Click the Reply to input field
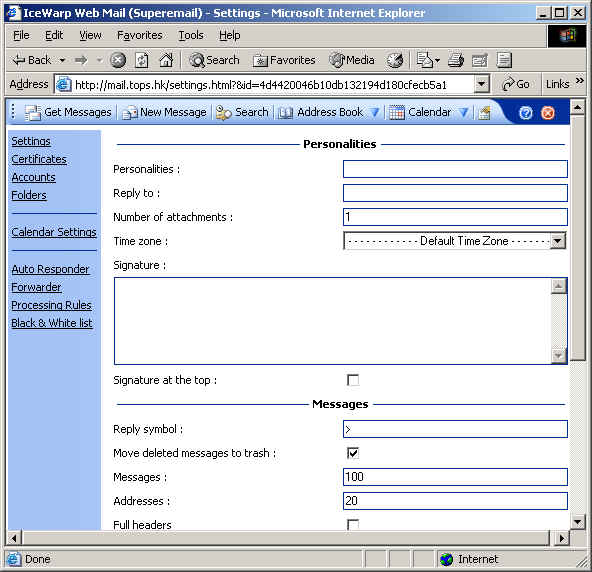 pos(455,193)
